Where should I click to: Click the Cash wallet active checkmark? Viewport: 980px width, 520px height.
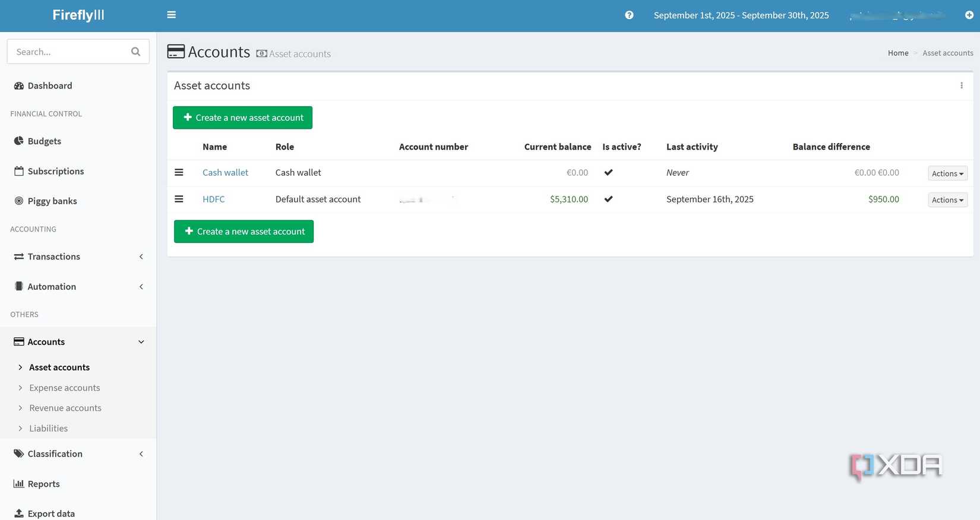tap(608, 173)
